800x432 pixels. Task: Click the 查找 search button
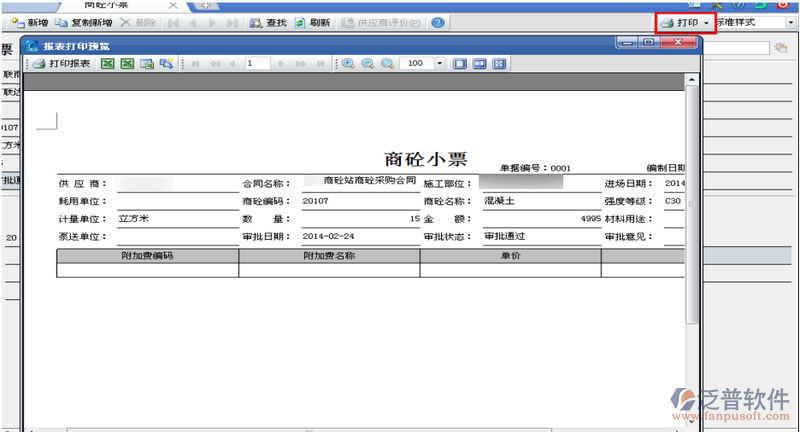coord(268,22)
